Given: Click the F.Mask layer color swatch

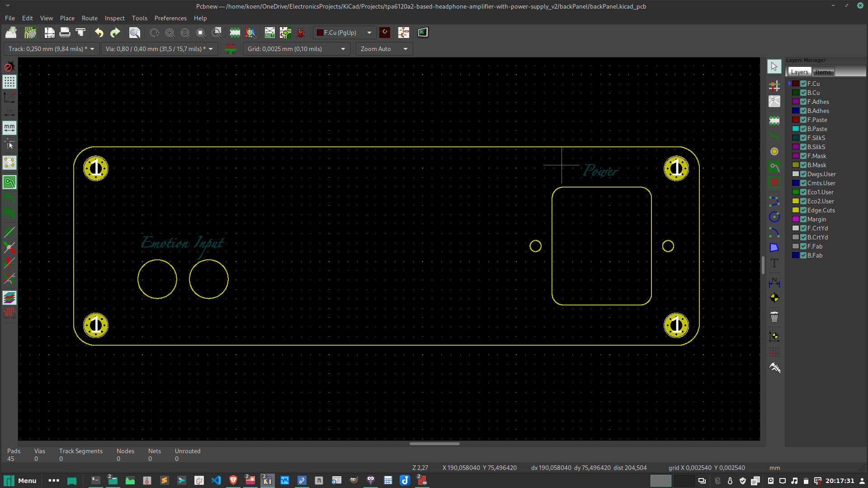Looking at the screenshot, I should [795, 156].
